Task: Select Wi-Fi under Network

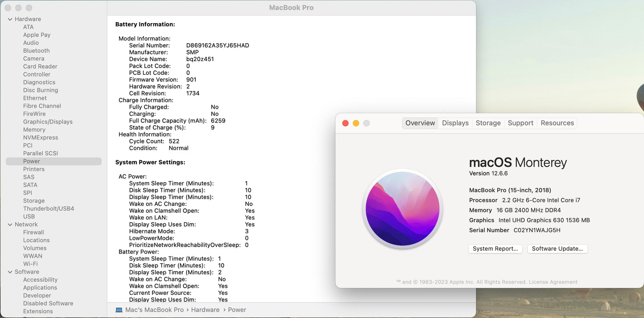Action: 30,264
